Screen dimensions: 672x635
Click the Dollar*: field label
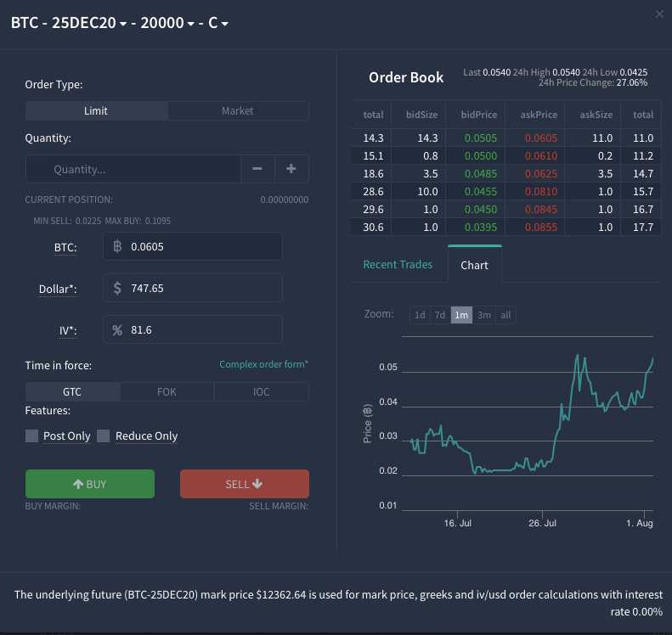tap(58, 289)
